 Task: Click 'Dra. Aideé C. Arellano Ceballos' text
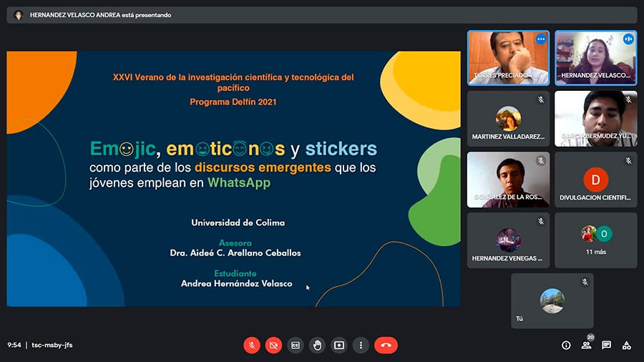tap(235, 253)
